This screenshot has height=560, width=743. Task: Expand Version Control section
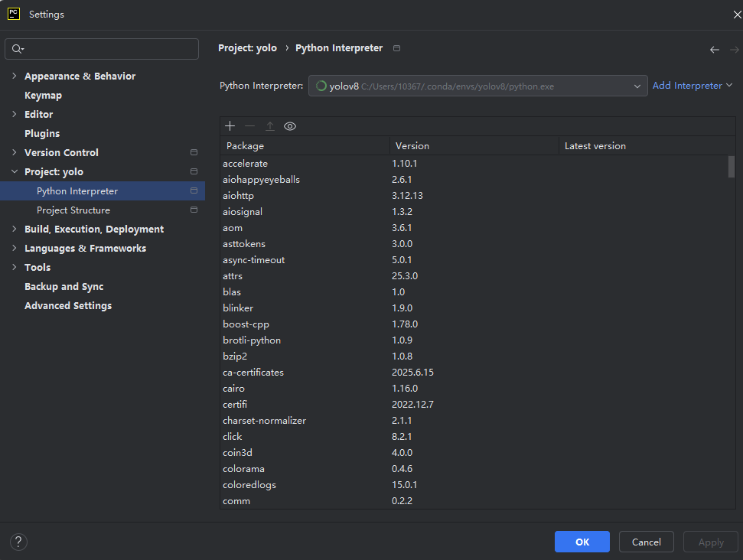tap(15, 152)
